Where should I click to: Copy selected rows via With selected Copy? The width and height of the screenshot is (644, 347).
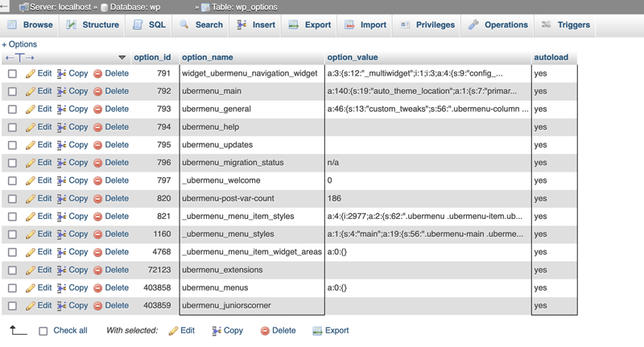pyautogui.click(x=228, y=331)
